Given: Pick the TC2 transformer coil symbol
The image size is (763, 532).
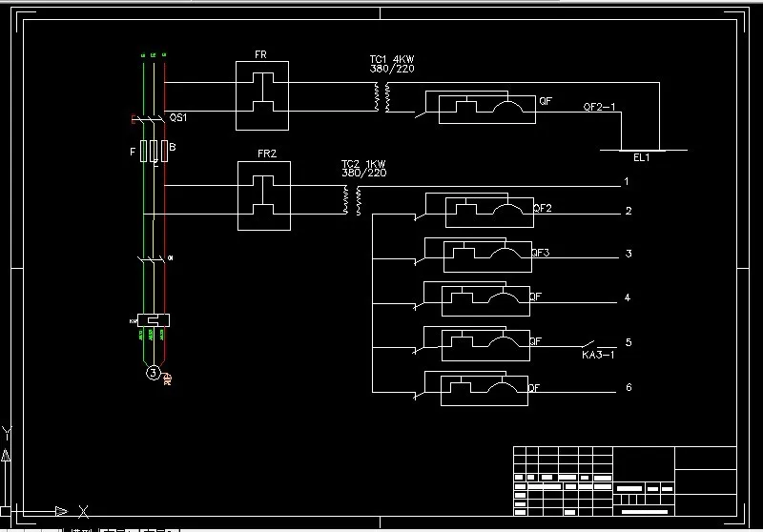Looking at the screenshot, I should (x=352, y=200).
